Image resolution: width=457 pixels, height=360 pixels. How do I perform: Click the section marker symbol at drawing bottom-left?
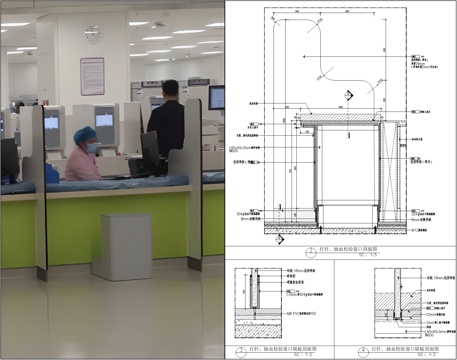pyautogui.click(x=279, y=239)
